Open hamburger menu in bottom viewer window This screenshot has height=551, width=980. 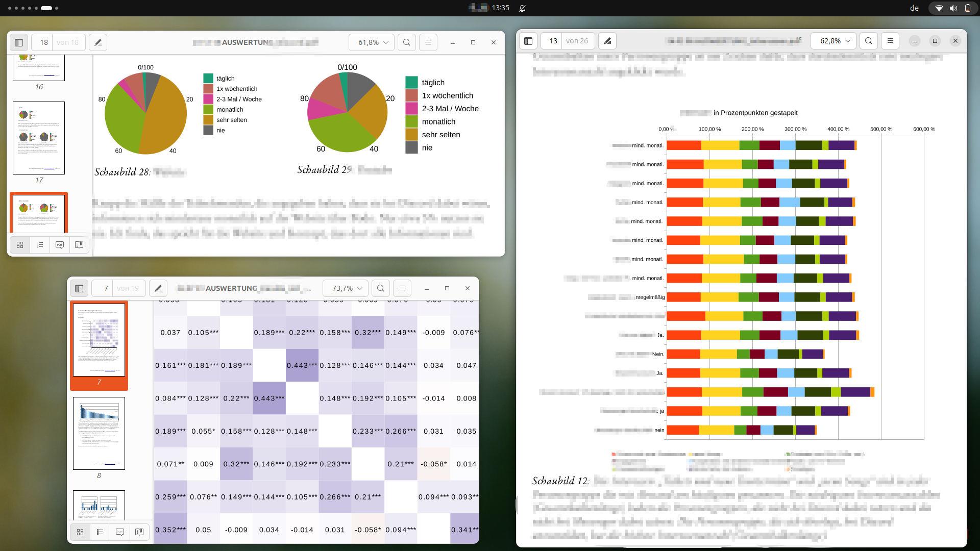coord(402,288)
